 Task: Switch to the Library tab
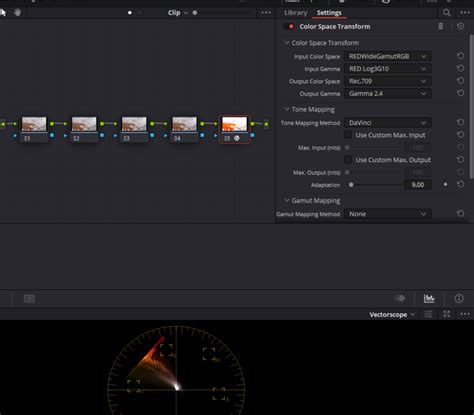(x=295, y=13)
